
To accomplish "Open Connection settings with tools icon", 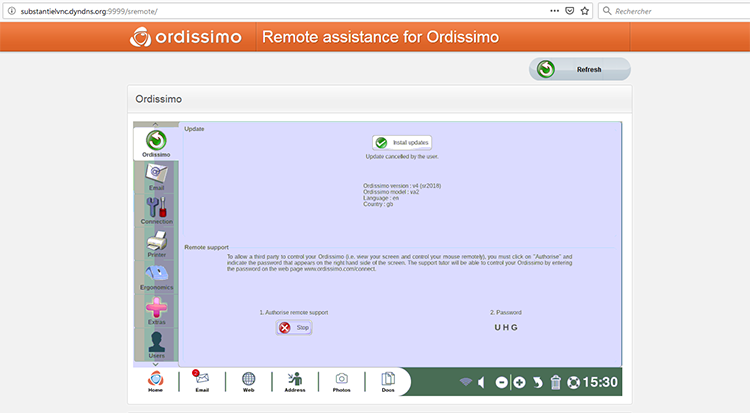I will click(156, 211).
